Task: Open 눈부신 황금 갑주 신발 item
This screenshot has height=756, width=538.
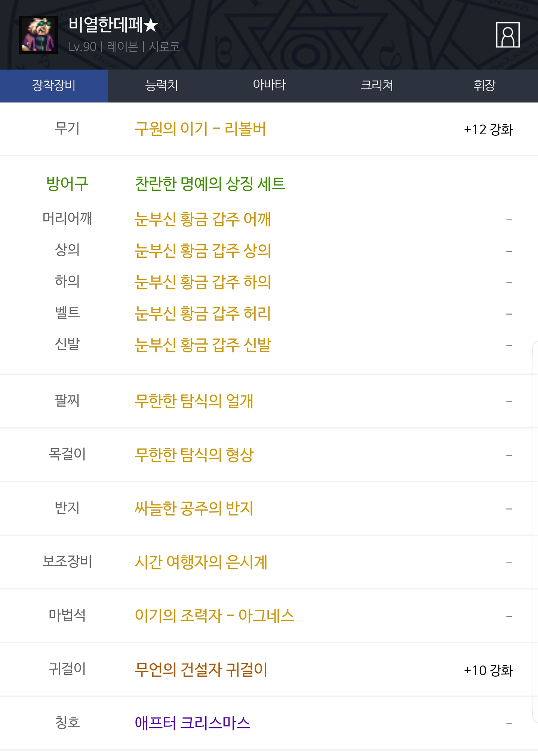Action: click(203, 345)
